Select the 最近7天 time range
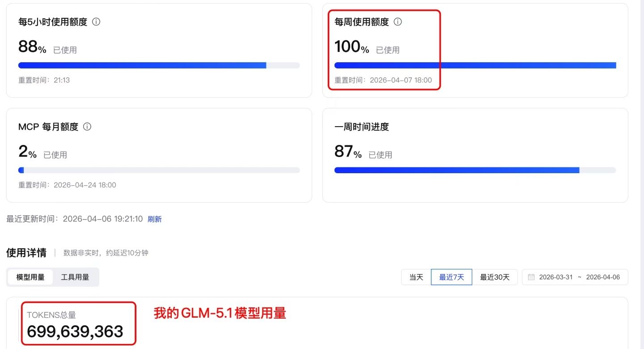The image size is (644, 349). pyautogui.click(x=451, y=277)
